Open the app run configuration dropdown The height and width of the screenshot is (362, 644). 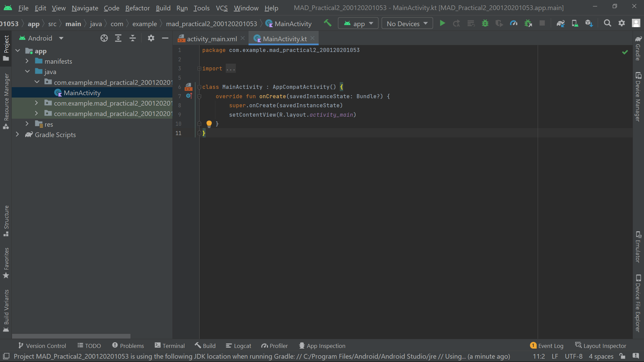tap(358, 23)
